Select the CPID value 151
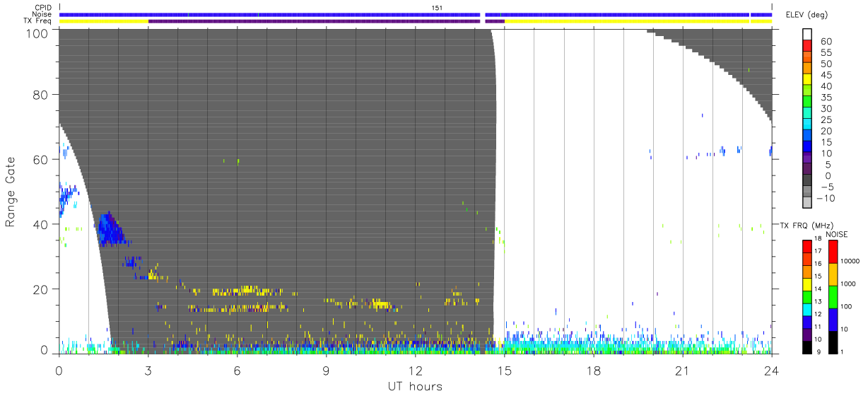This screenshot has height=401, width=868. 438,8
